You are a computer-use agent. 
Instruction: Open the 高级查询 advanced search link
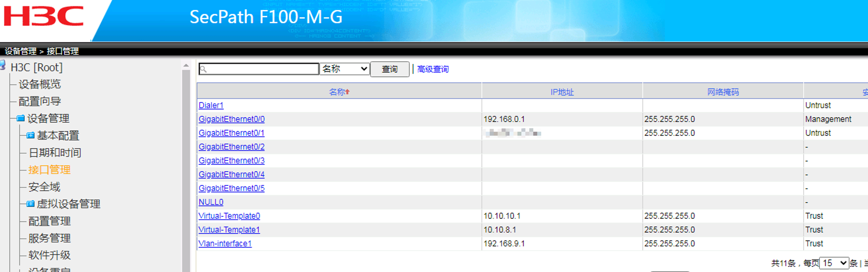[x=433, y=69]
